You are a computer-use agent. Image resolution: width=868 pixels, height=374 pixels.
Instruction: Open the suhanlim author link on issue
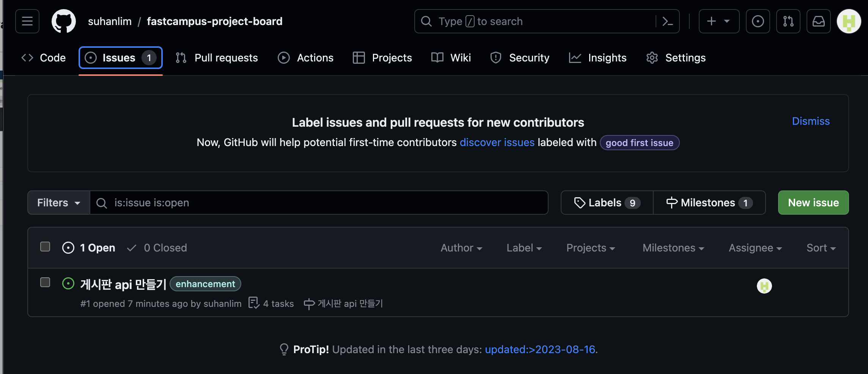[x=222, y=304]
